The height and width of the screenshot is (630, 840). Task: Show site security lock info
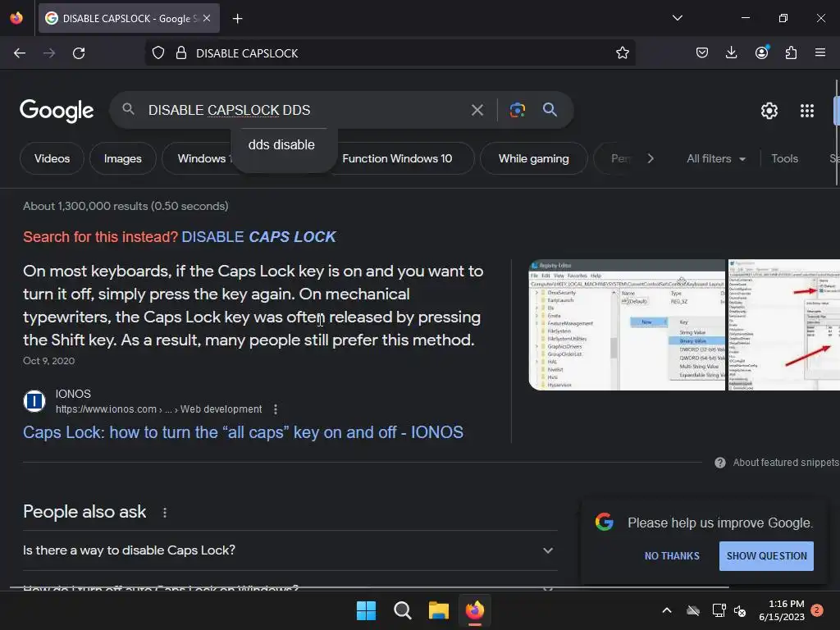click(181, 53)
